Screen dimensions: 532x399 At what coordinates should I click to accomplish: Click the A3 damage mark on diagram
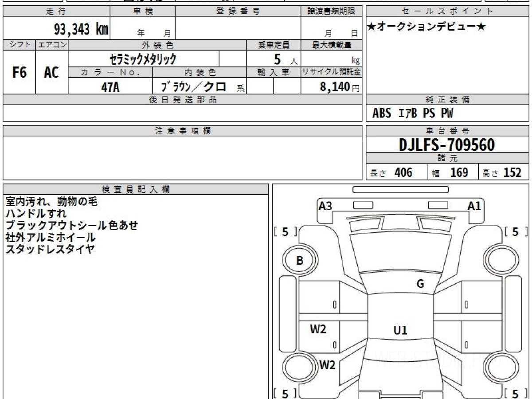pos(325,206)
